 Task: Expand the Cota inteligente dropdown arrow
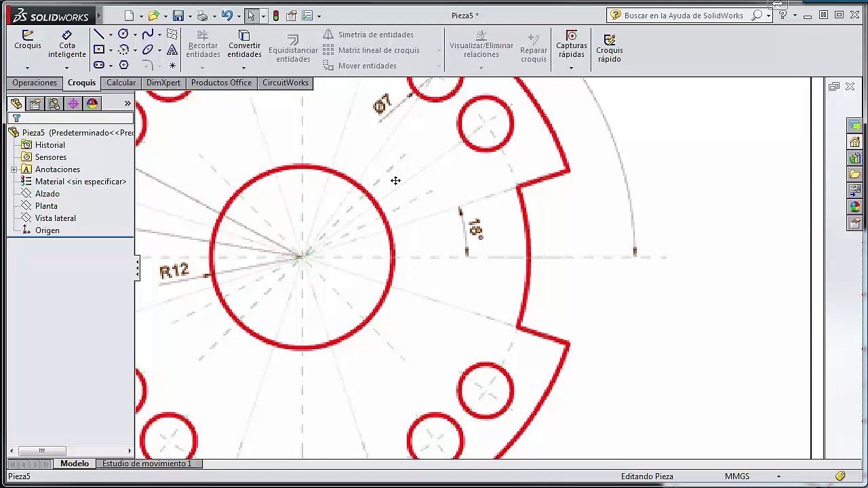(x=67, y=67)
